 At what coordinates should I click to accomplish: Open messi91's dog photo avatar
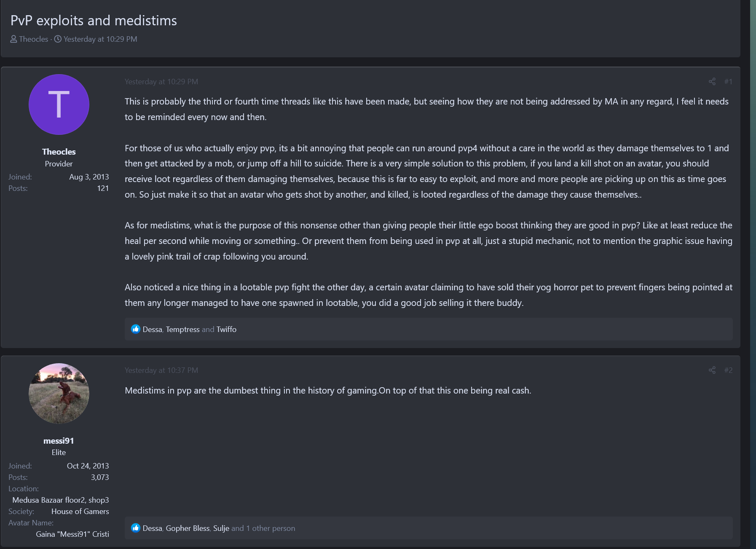point(59,393)
